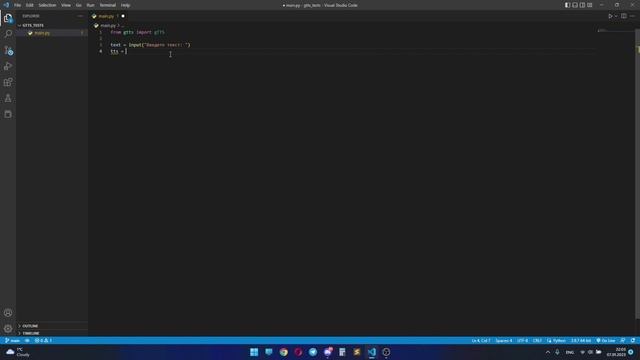Open the Run and Debug view
640x360 pixels.
point(8,66)
